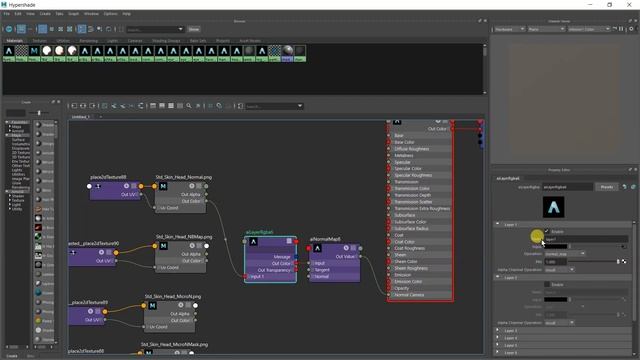The height and width of the screenshot is (360, 640).
Task: Open Layer 2 Alpha Channel Operation dropdown
Action: (560, 323)
